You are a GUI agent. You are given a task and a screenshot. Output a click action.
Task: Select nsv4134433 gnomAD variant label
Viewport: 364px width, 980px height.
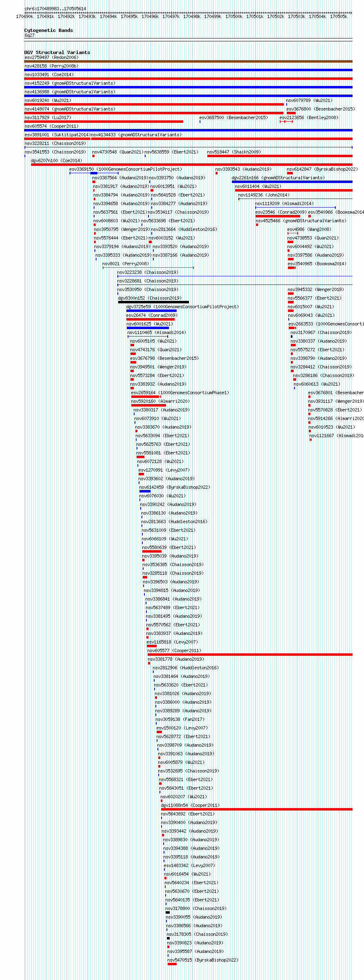[136, 135]
